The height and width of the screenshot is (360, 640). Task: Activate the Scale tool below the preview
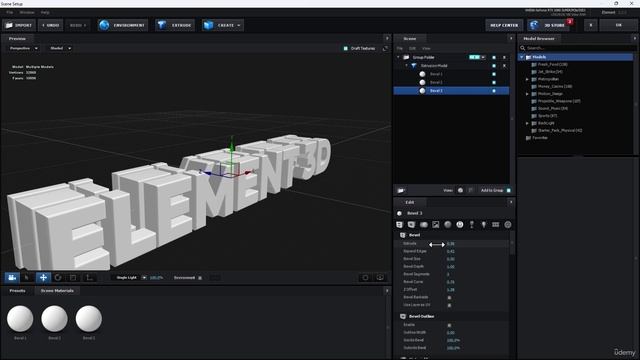pyautogui.click(x=73, y=278)
